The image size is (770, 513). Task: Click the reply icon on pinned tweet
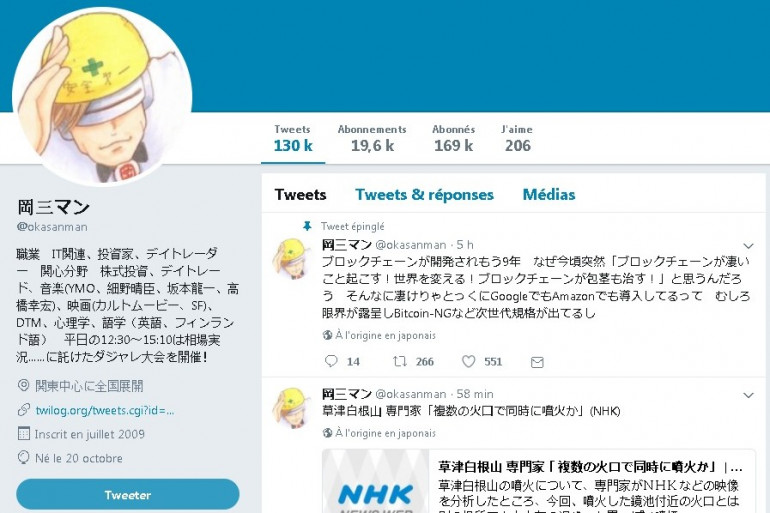[331, 361]
